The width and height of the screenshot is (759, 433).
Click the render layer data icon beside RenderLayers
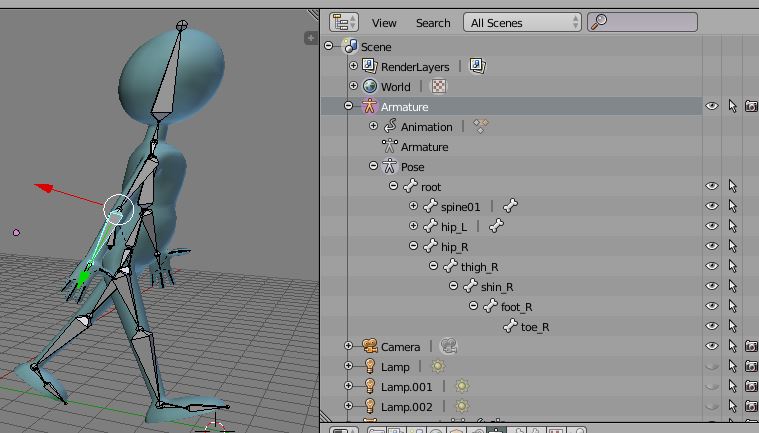478,66
